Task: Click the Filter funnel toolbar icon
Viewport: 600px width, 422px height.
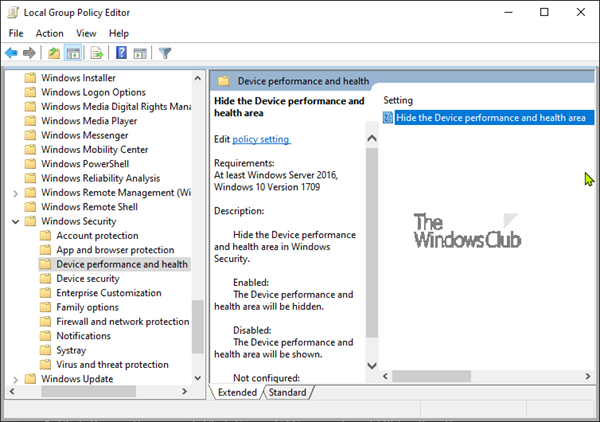Action: (165, 53)
